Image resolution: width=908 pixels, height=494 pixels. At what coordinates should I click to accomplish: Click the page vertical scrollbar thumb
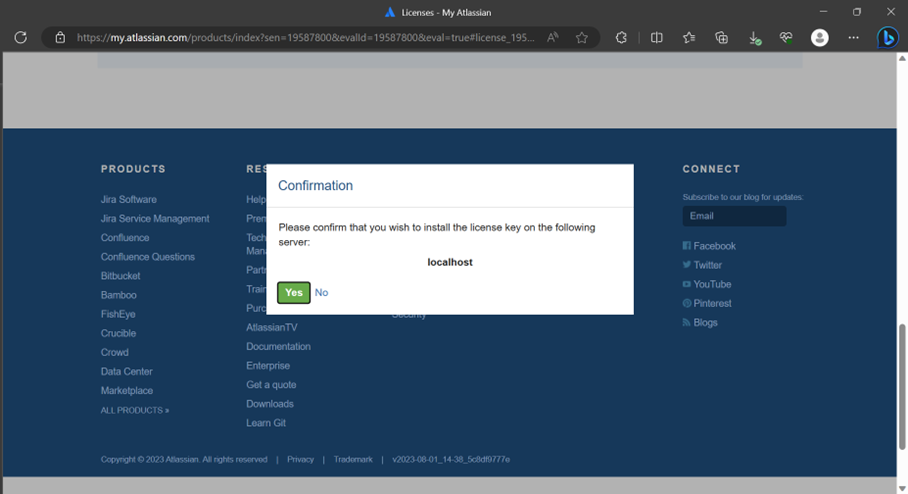902,387
